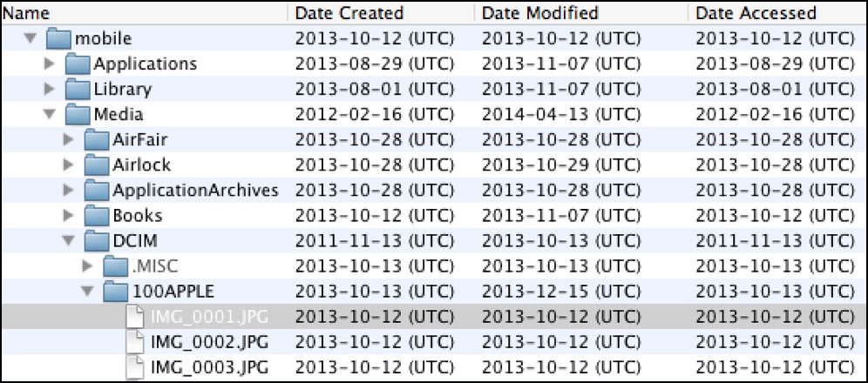Select the AirFair folder icon
This screenshot has width=868, height=383.
point(97,140)
